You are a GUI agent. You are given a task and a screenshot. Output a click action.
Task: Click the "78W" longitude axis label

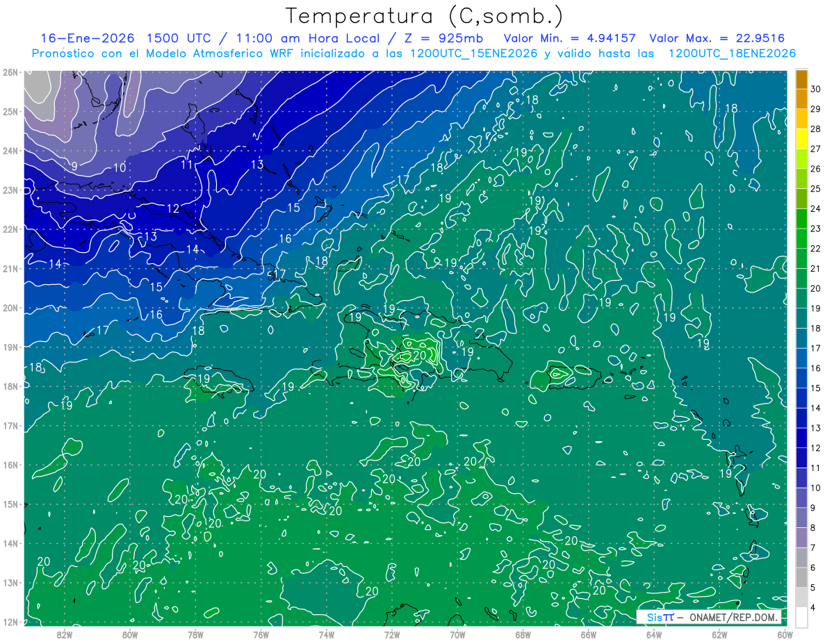coord(195,634)
